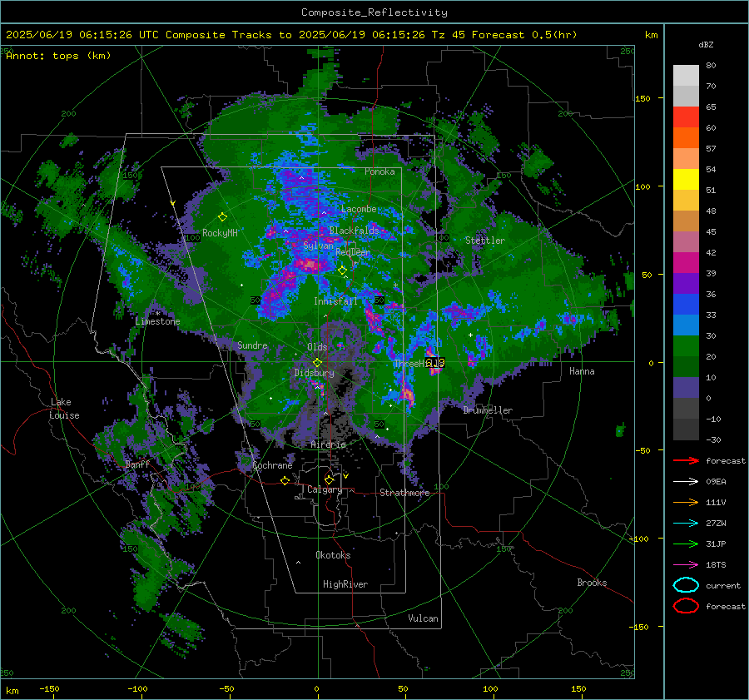Screen dimensions: 749x700
Task: Click the yellow diamond marker near RedDeer
Action: 343,271
